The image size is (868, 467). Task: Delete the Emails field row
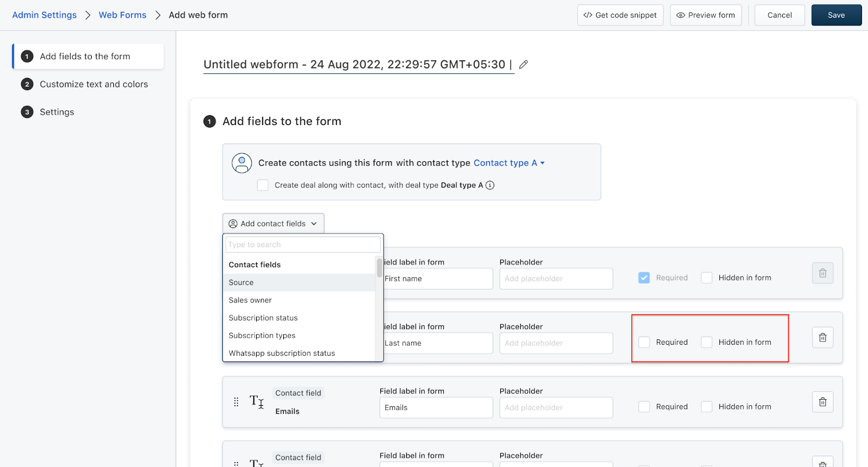coord(822,402)
